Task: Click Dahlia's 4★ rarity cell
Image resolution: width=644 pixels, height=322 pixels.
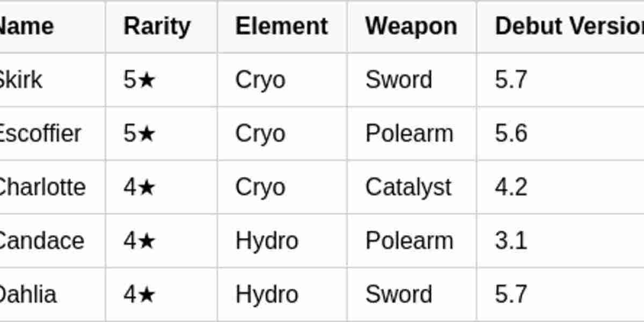Action: (140, 295)
